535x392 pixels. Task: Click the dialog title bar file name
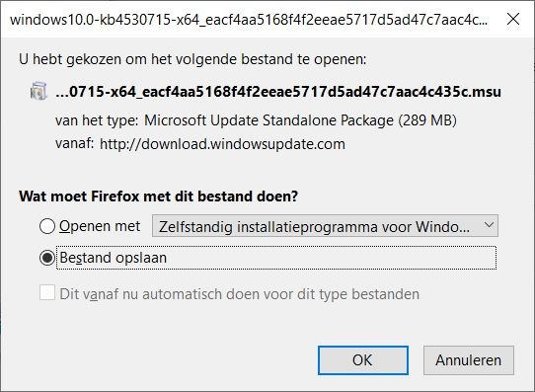249,20
